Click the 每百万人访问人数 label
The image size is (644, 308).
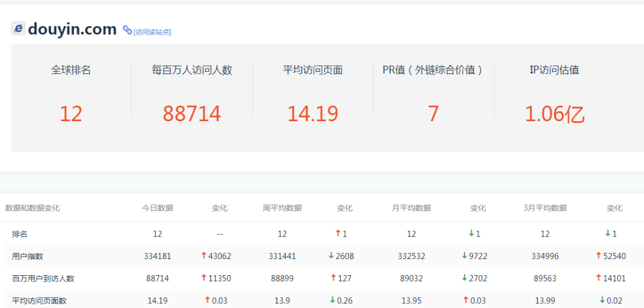(x=192, y=70)
